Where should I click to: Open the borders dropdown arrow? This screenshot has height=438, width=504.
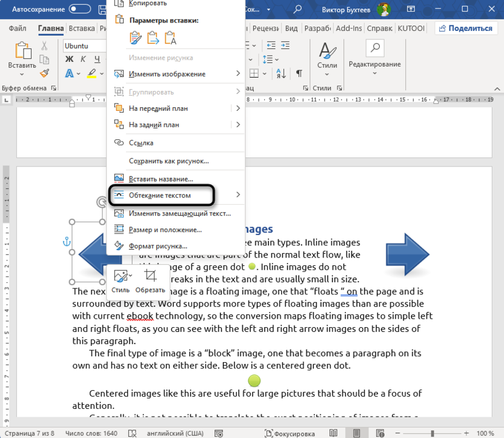[265, 73]
